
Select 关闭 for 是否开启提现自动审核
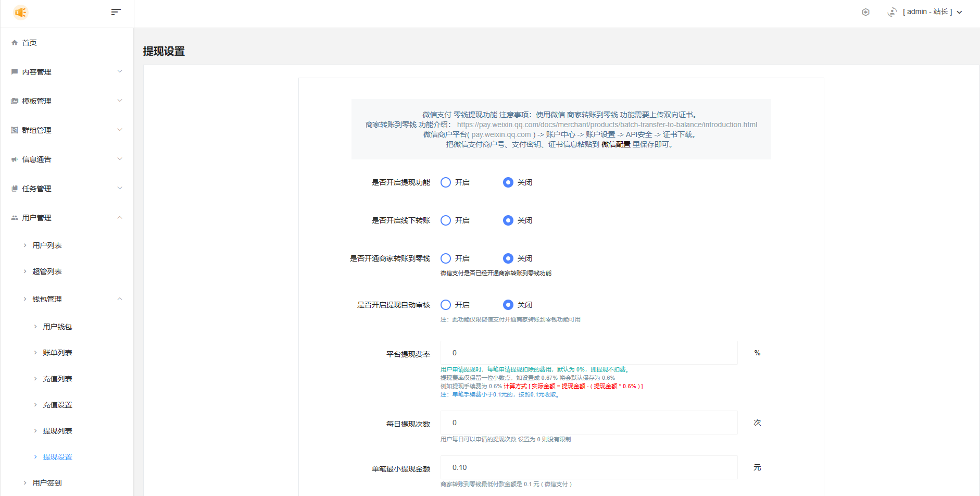(x=508, y=305)
